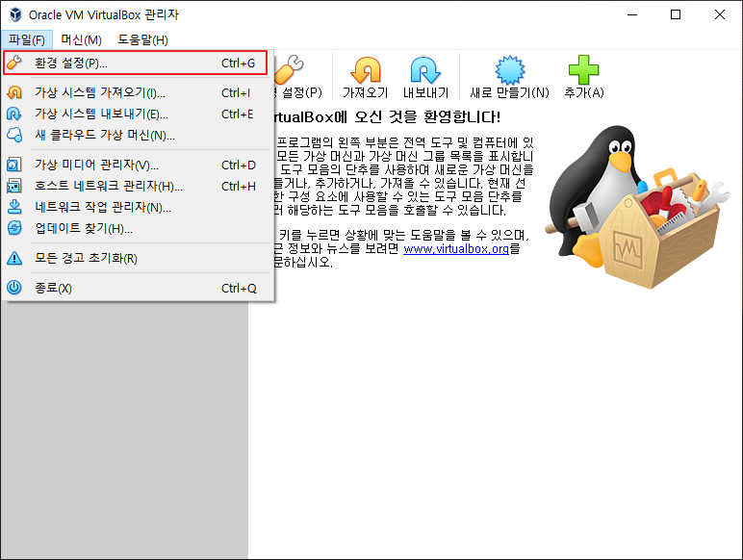The image size is (743, 560).
Task: Select 새 클라우드 가상 머신(N) entry
Action: 138,135
